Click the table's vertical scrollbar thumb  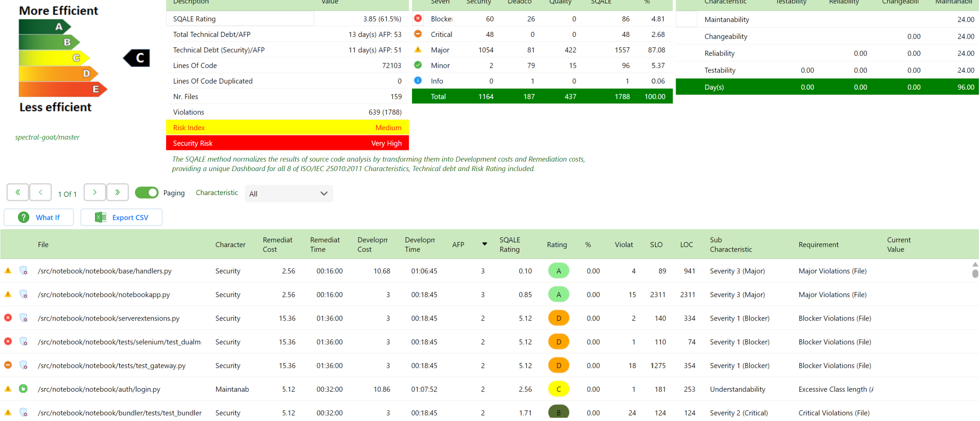[x=975, y=274]
